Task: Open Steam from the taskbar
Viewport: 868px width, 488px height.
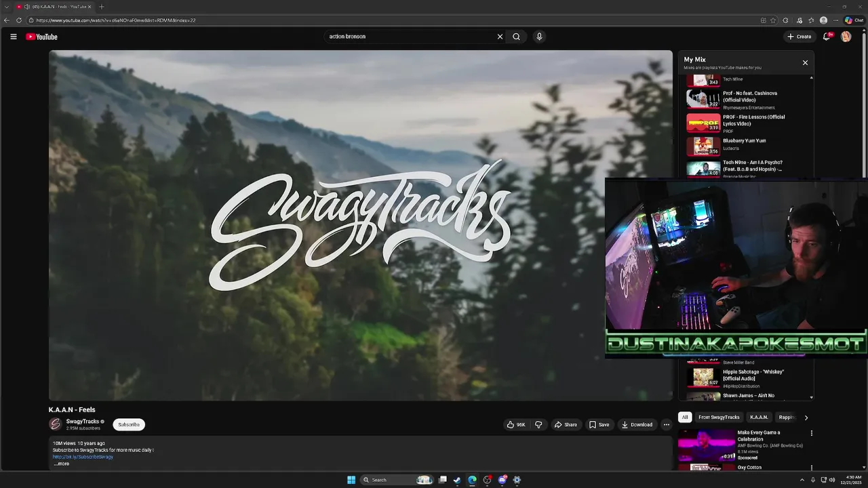Action: point(457,480)
